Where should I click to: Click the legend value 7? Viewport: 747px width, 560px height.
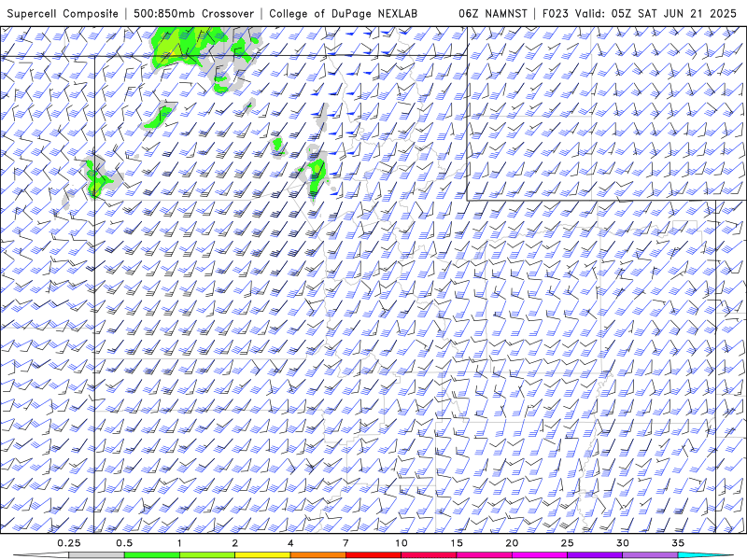pos(345,543)
